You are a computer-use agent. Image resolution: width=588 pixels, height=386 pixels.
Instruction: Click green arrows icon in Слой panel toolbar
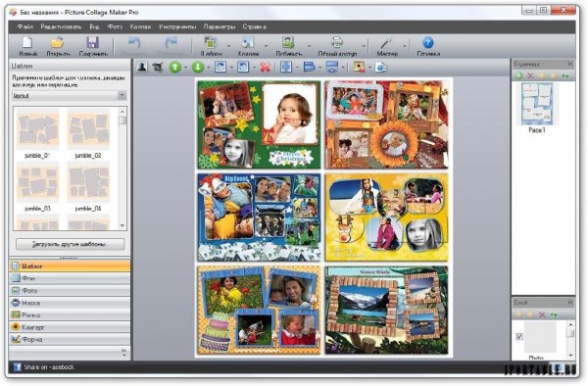point(554,314)
